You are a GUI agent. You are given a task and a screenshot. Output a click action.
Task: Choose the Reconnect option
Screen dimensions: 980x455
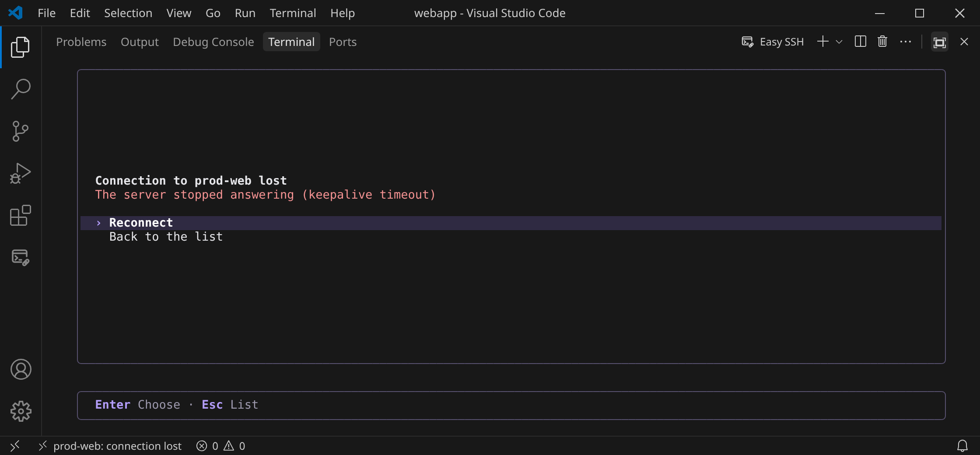[511, 223]
